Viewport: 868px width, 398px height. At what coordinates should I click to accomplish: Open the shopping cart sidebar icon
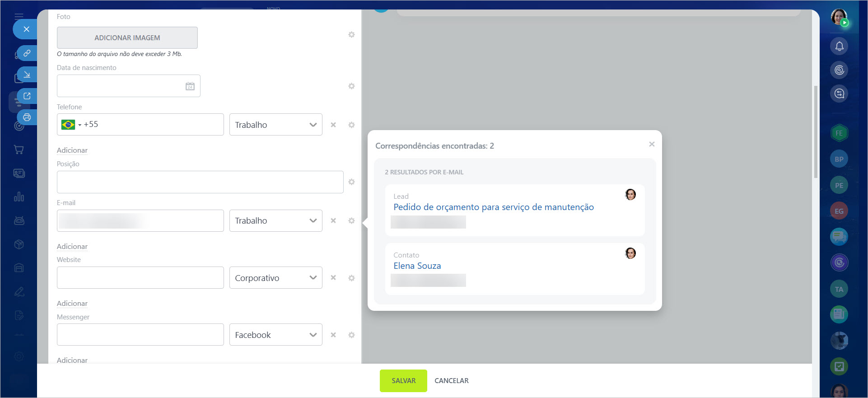[x=19, y=150]
